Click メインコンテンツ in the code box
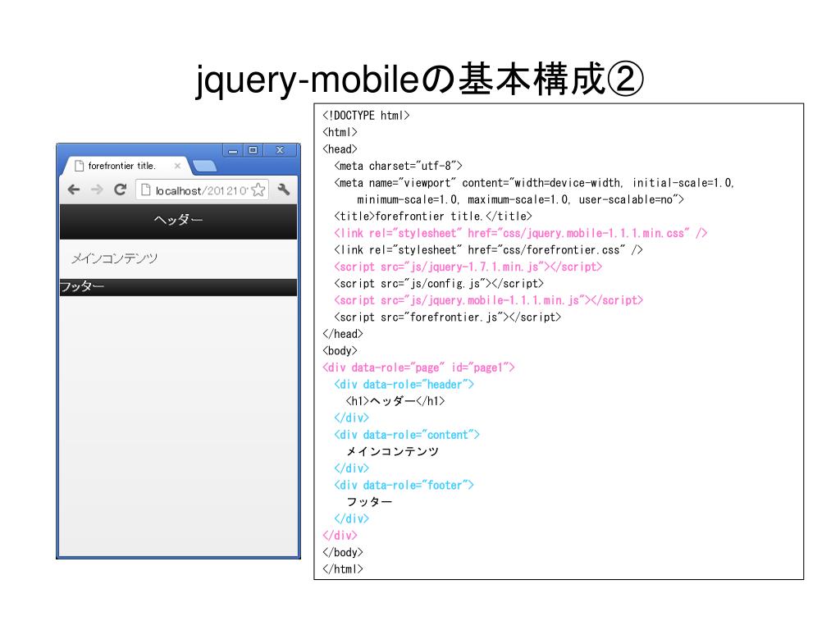 pos(393,452)
